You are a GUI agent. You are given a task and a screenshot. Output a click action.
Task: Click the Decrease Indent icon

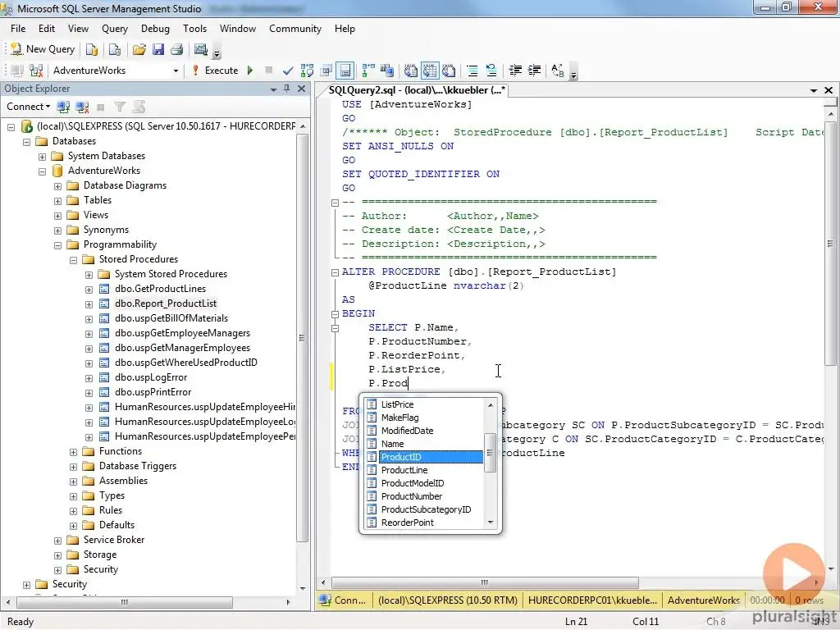pyautogui.click(x=515, y=71)
